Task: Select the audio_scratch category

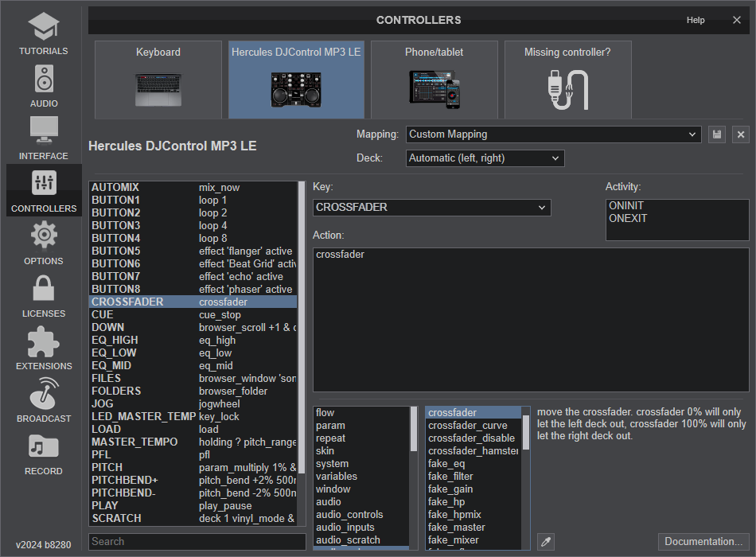Action: click(x=361, y=540)
